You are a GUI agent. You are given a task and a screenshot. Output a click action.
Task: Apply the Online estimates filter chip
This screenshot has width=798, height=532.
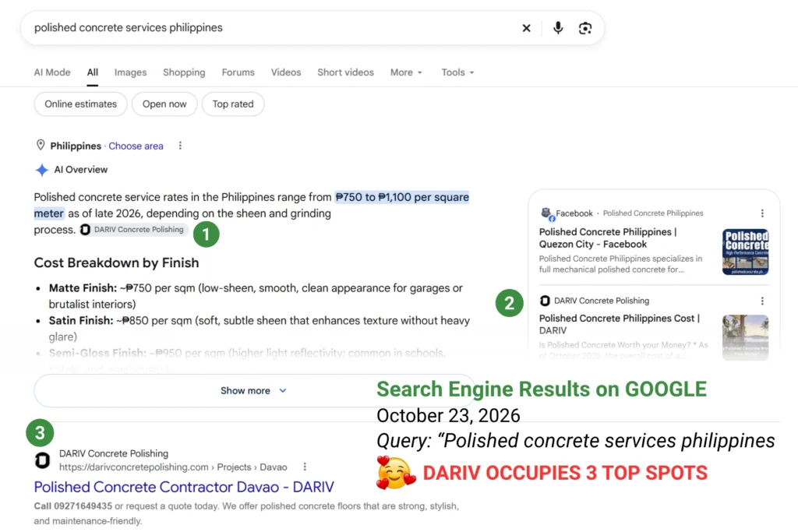(x=81, y=104)
